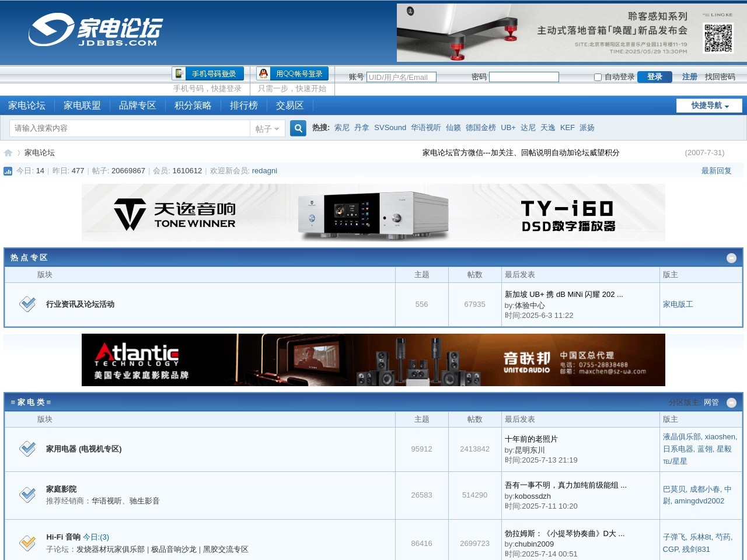Click the home icon in breadcrumb
This screenshot has height=560, width=747.
pyautogui.click(x=8, y=153)
